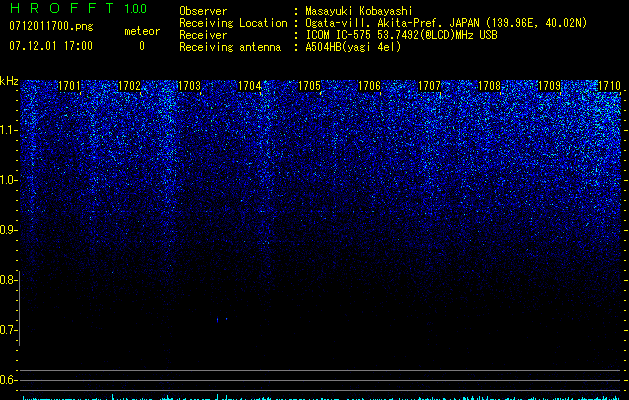Click the Receiver label
This screenshot has height=400, width=629.
[203, 35]
